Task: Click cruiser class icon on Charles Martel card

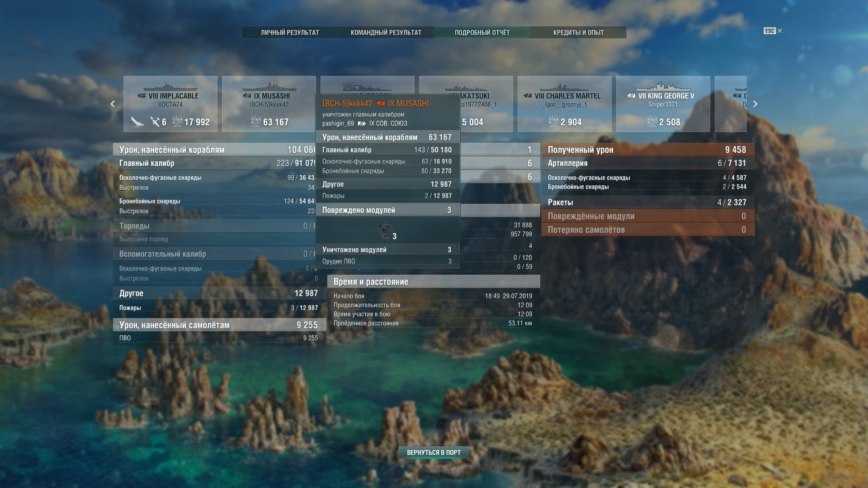Action: click(528, 96)
